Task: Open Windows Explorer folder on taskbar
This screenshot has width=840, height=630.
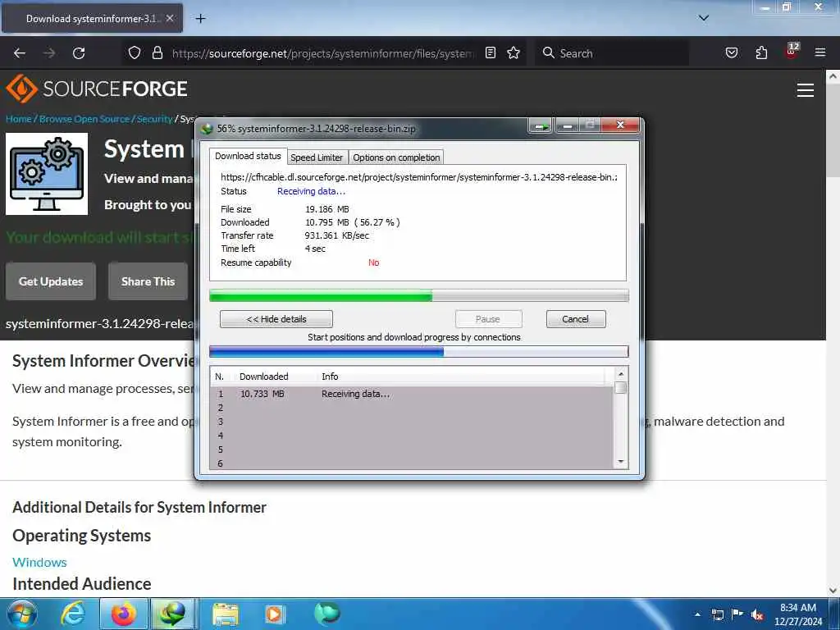Action: (226, 614)
